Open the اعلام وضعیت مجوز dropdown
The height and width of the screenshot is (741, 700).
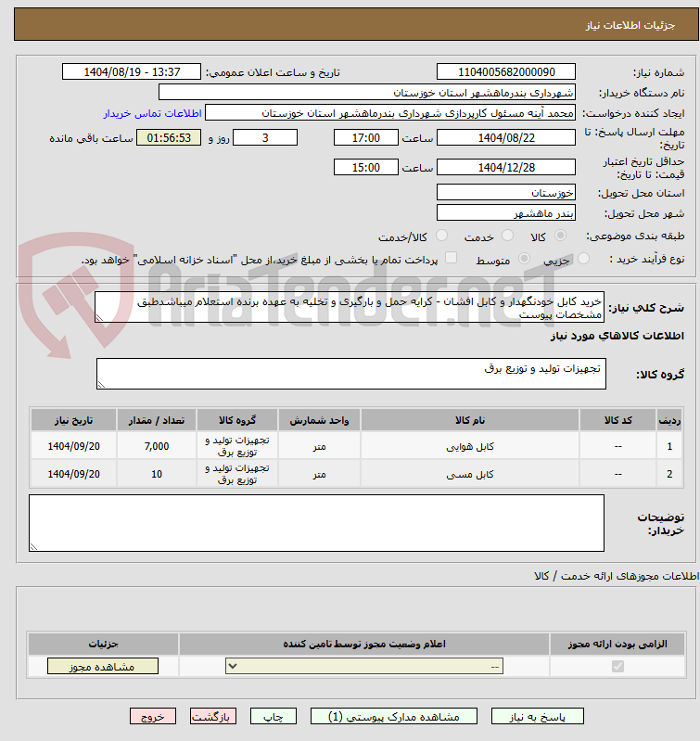click(364, 666)
